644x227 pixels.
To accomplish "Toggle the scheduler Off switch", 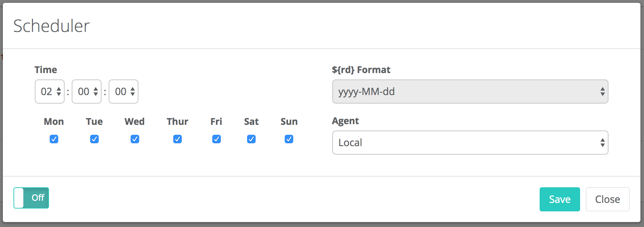I will coord(31,198).
